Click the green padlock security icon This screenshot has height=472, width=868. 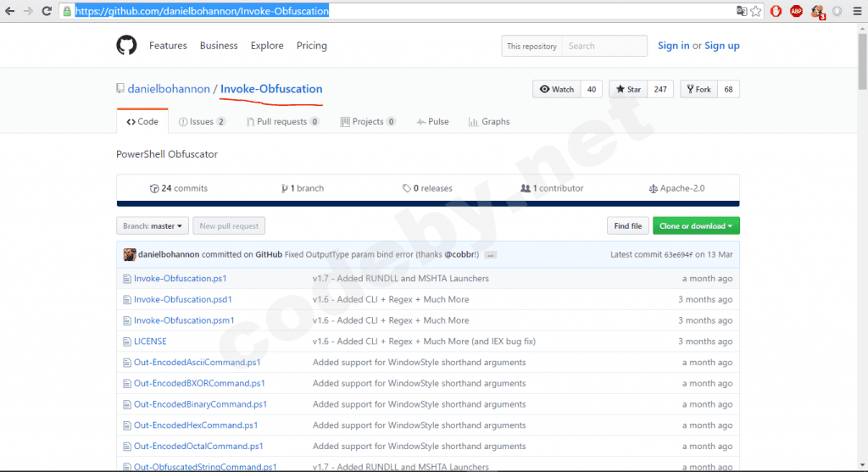(67, 11)
